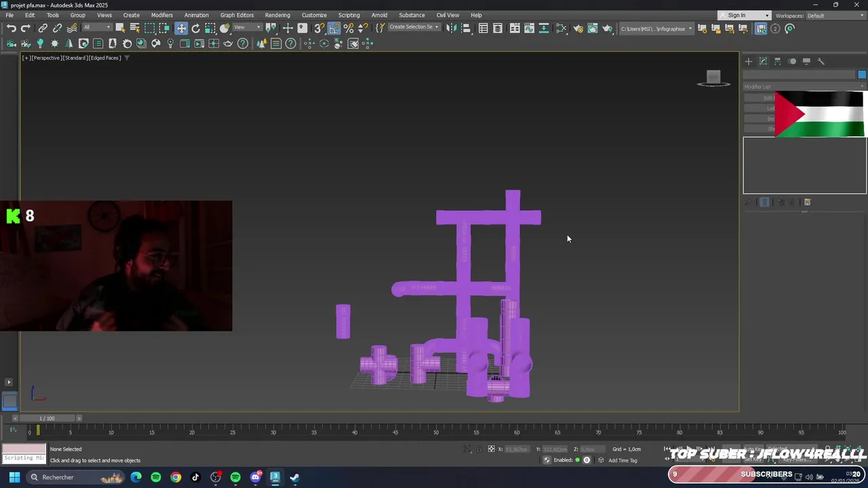
Task: Click the ViewCube in the viewport
Action: (x=713, y=79)
